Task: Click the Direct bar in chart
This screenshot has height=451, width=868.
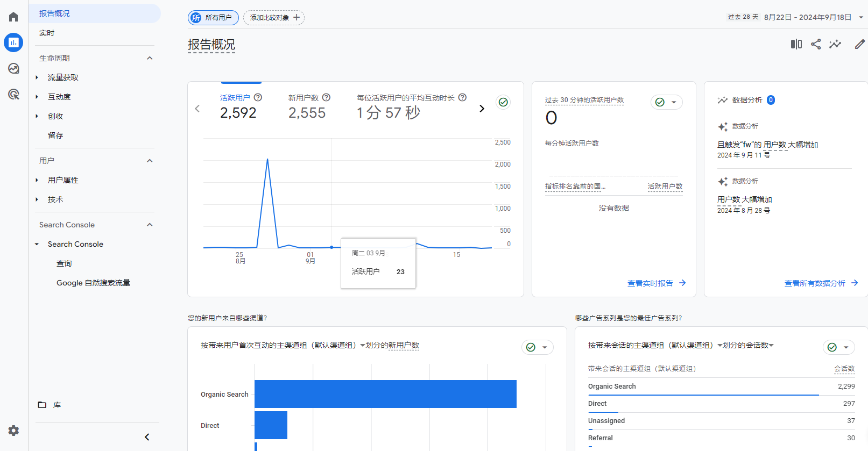Action: (271, 425)
